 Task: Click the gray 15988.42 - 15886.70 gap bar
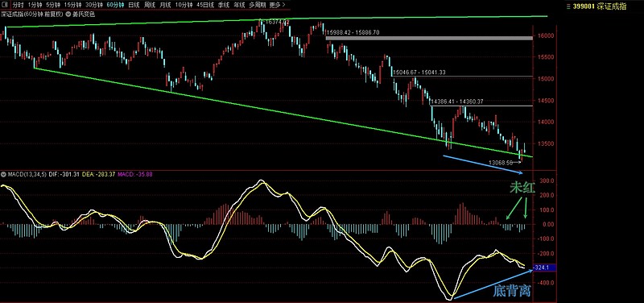(429, 38)
